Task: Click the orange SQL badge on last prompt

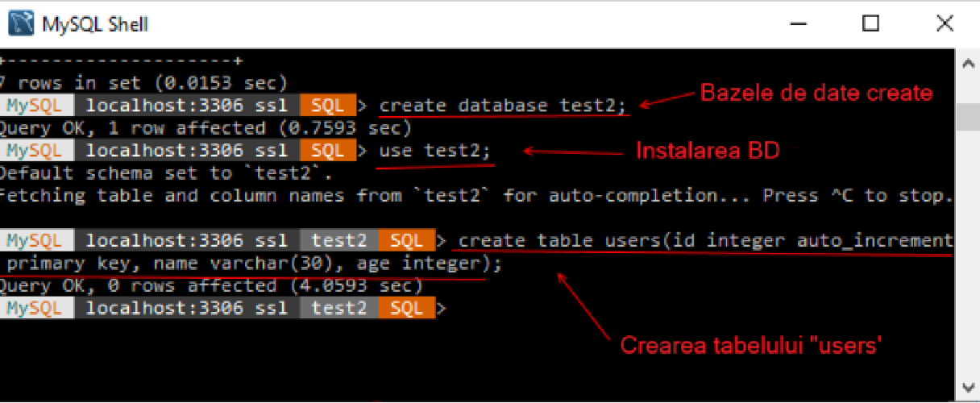Action: [407, 309]
